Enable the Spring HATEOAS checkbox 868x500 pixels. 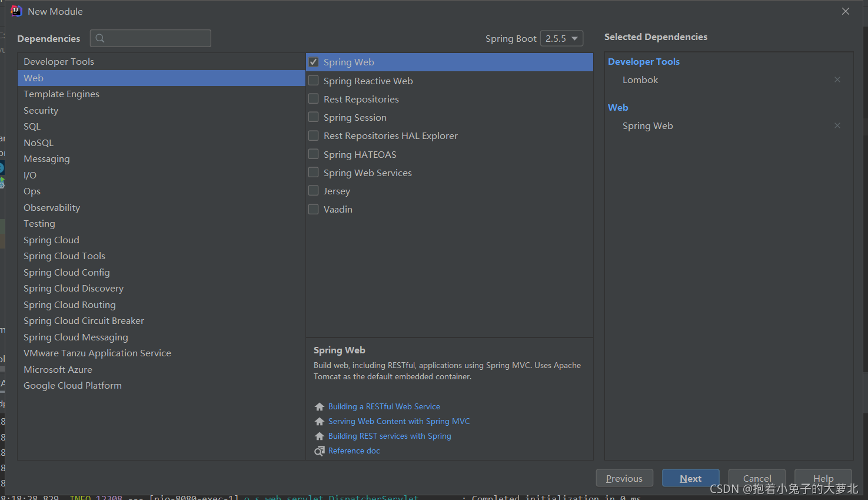(314, 154)
